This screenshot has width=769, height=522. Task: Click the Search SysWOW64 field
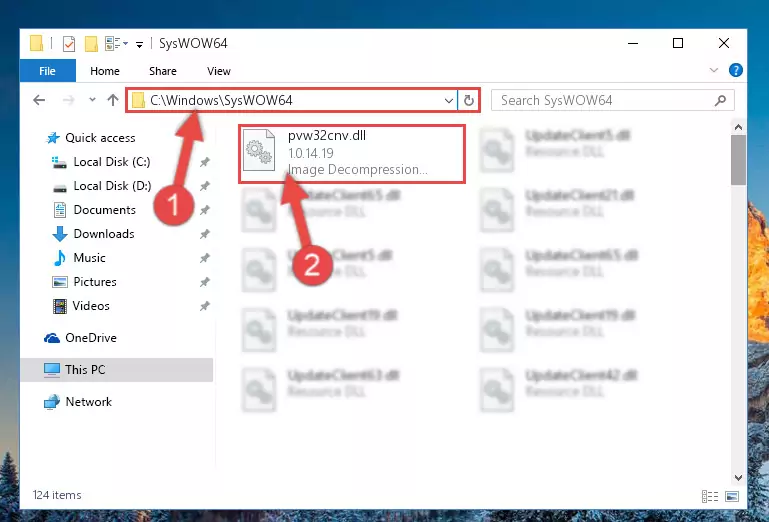613,101
